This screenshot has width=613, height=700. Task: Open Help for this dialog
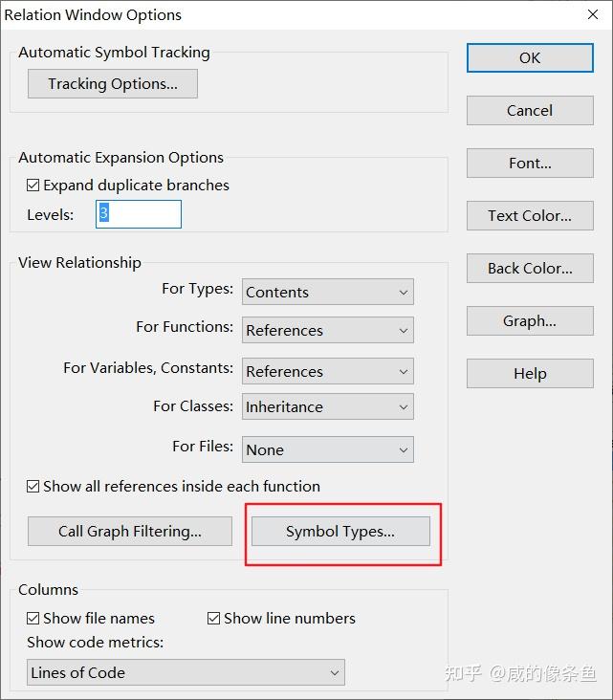(530, 373)
